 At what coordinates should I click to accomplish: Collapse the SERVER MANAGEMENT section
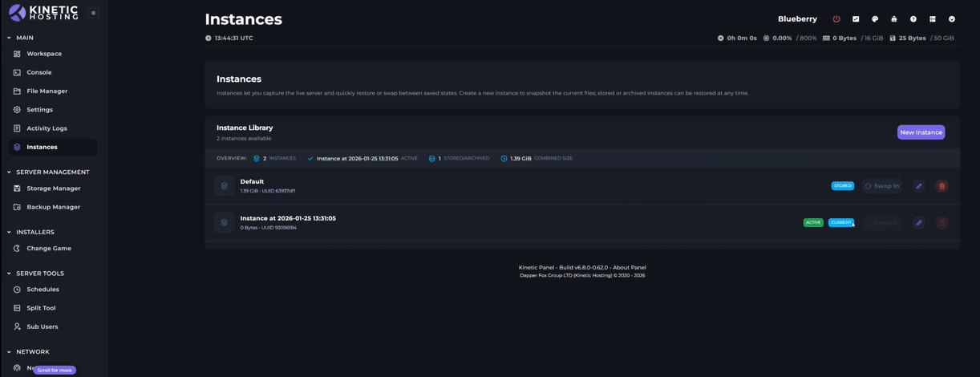pyautogui.click(x=10, y=172)
